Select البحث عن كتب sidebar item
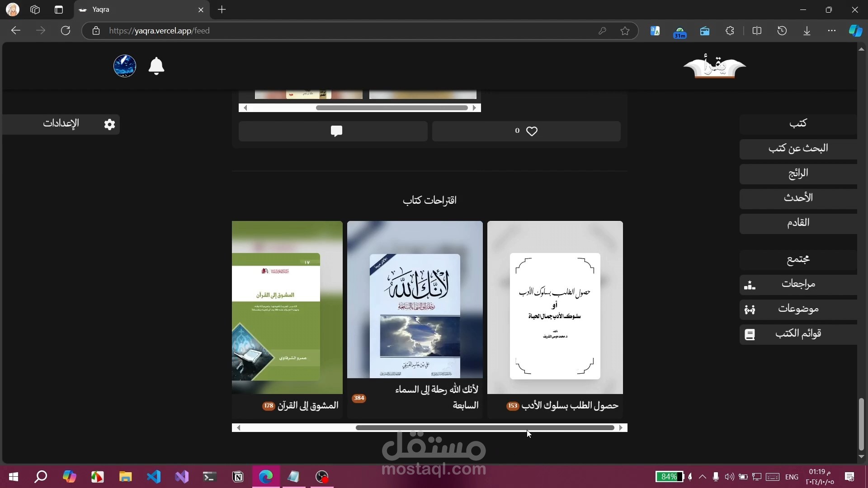 coord(798,148)
